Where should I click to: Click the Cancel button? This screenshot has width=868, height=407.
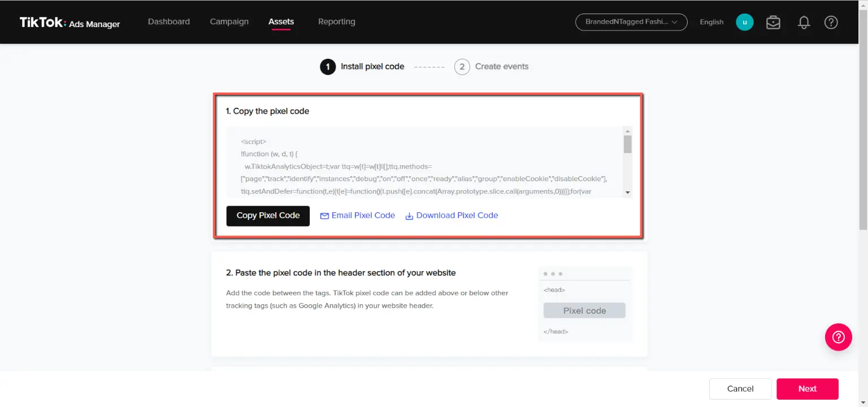tap(740, 388)
